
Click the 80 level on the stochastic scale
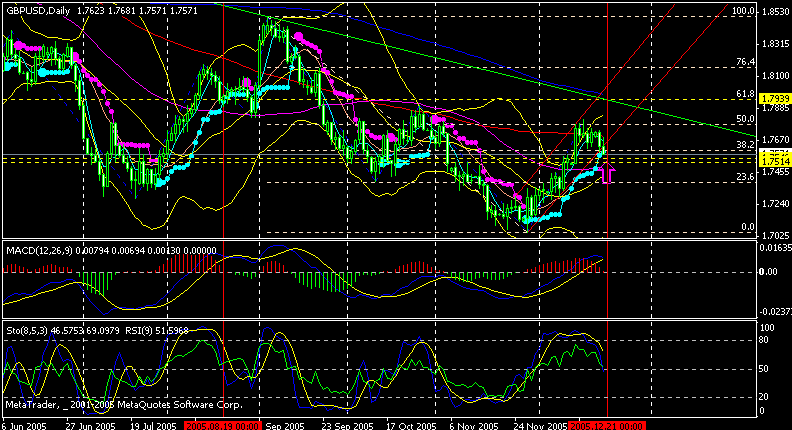pos(764,341)
